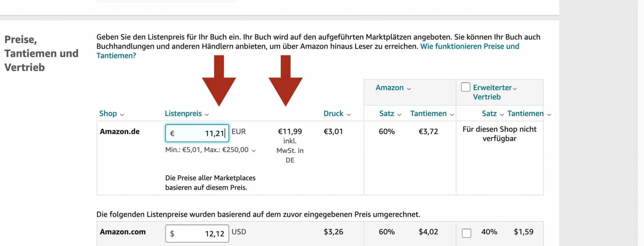Click the Amazon.de list price input field
The height and width of the screenshot is (246, 644).
[x=197, y=133]
